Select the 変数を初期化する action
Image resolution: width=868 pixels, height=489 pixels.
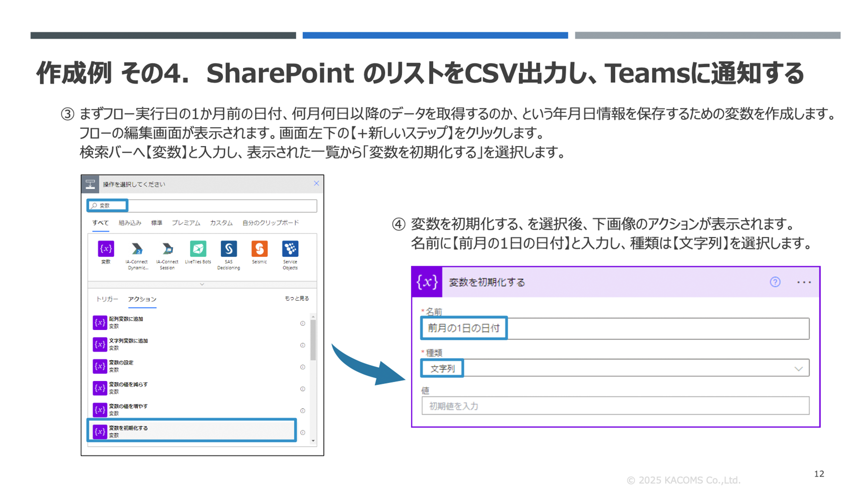(191, 431)
